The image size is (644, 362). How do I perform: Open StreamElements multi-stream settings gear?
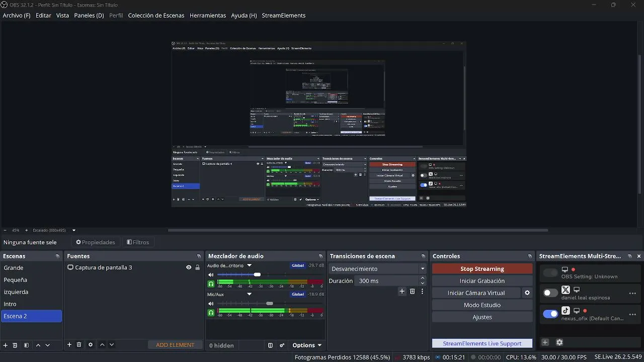pos(559,342)
